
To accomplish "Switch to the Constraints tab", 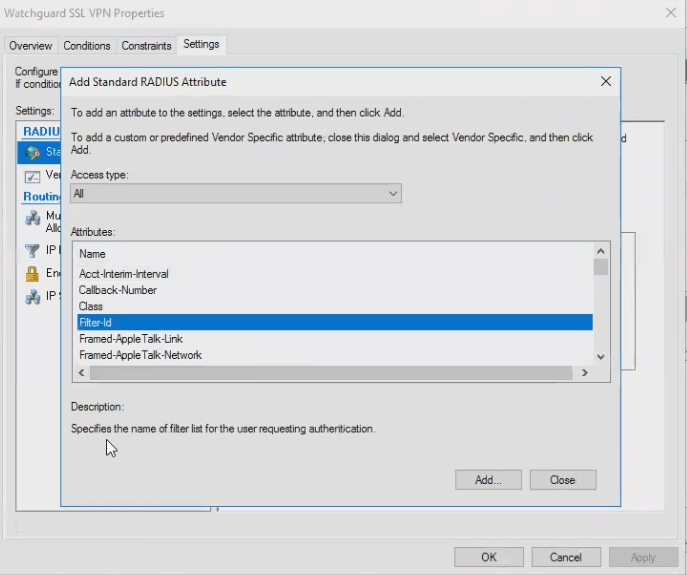I will coord(147,46).
